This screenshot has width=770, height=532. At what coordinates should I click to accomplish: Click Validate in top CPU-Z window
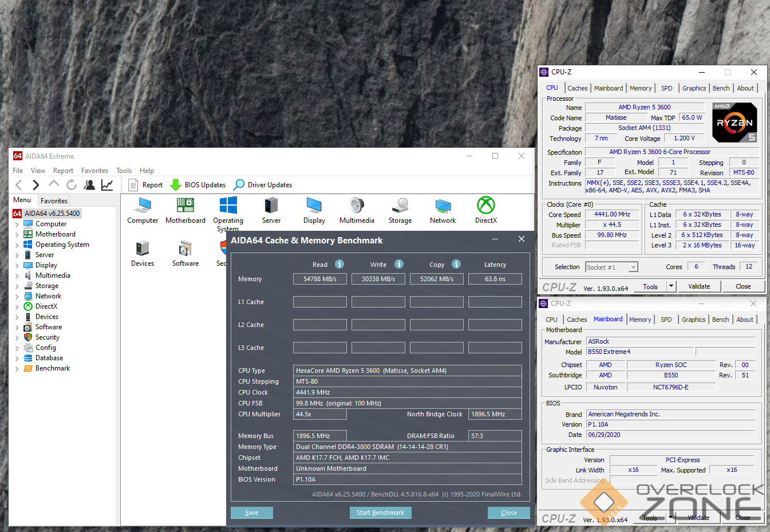pos(699,286)
